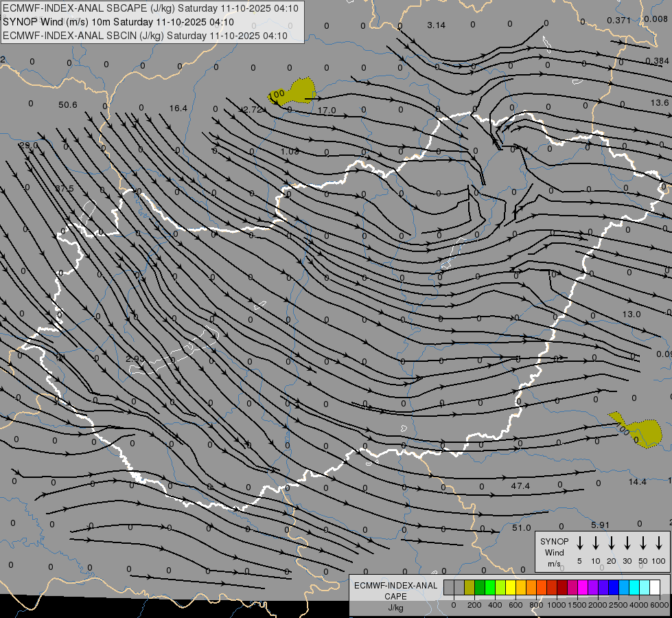Click the 5 m/s wind arrow in legend
This screenshot has width=672, height=618.
tap(579, 542)
